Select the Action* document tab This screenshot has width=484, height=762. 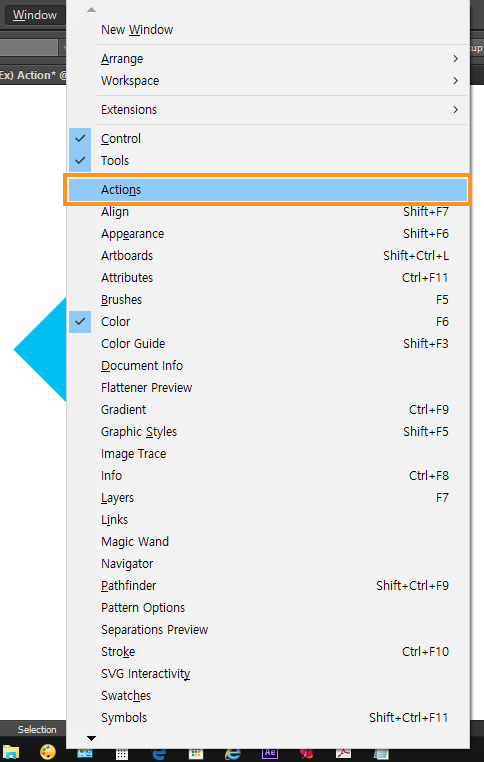coord(33,76)
